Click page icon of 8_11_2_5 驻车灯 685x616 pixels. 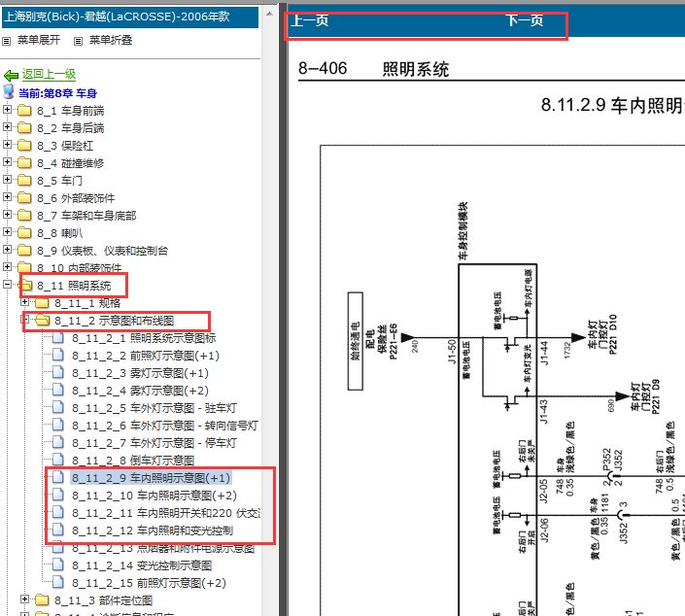(58, 407)
